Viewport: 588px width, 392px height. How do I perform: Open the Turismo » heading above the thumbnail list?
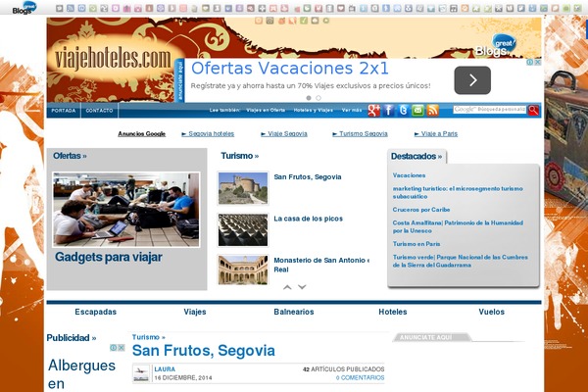(240, 156)
